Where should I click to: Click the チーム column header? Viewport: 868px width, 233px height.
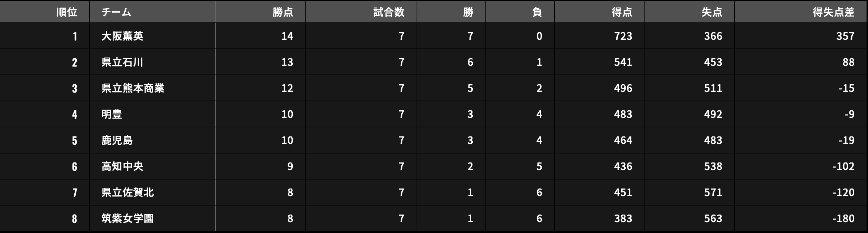[116, 12]
